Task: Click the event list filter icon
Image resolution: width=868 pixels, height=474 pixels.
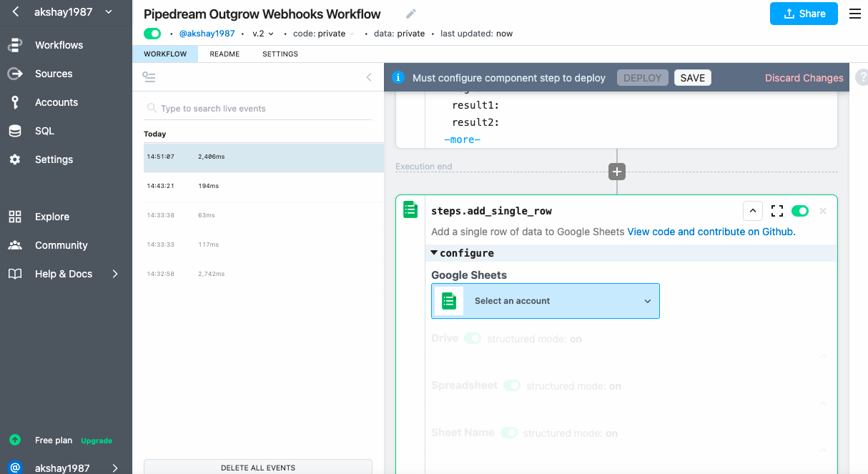Action: click(x=149, y=77)
